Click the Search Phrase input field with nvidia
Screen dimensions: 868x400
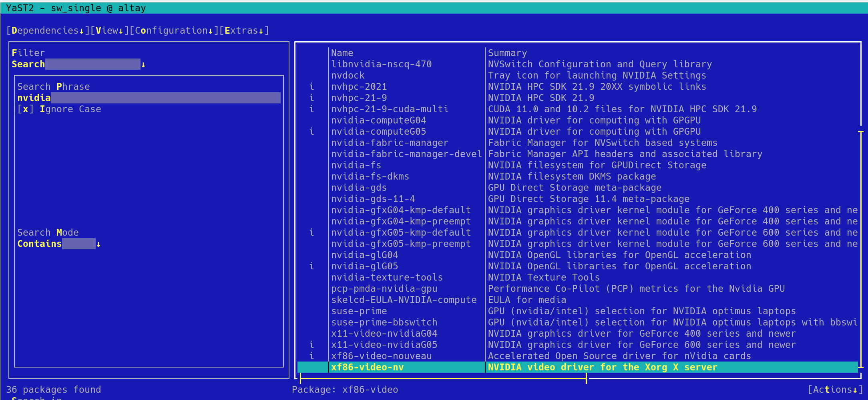tap(149, 98)
